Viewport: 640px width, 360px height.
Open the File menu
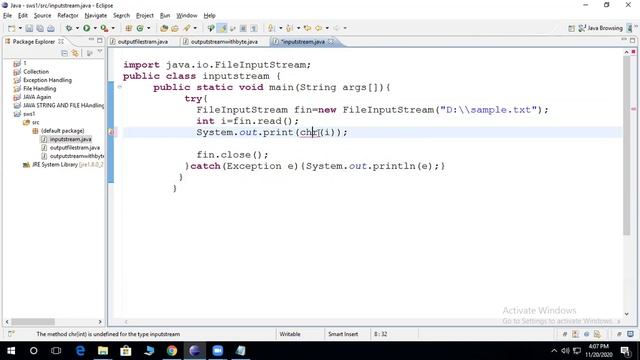7,16
